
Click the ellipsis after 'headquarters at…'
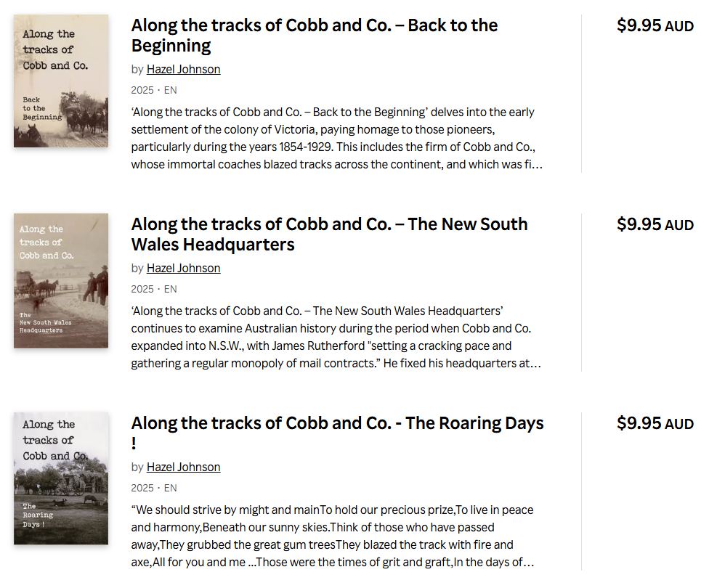pyautogui.click(x=536, y=364)
